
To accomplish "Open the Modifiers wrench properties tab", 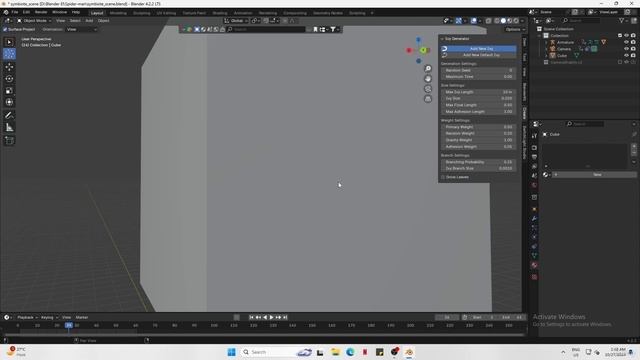I will coord(534,219).
